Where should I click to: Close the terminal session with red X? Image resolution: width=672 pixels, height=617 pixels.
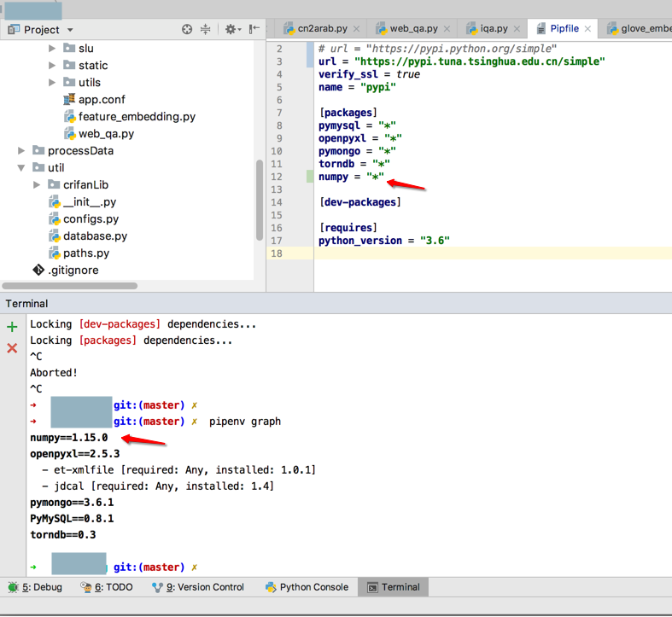coord(12,348)
